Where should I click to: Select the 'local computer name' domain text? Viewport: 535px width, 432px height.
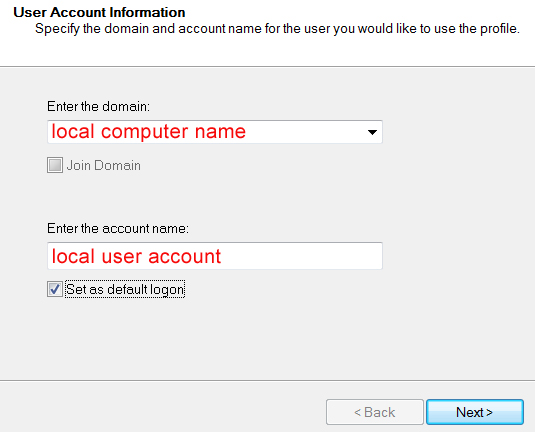click(148, 132)
